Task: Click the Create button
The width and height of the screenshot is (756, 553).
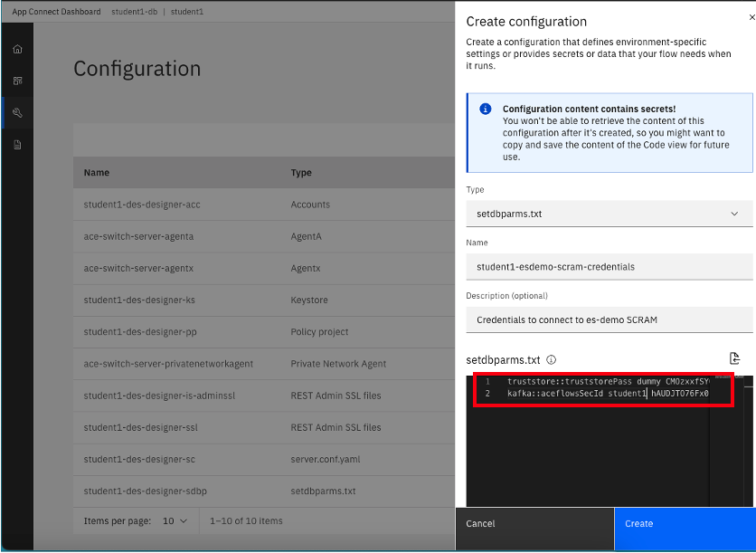Action: point(685,524)
